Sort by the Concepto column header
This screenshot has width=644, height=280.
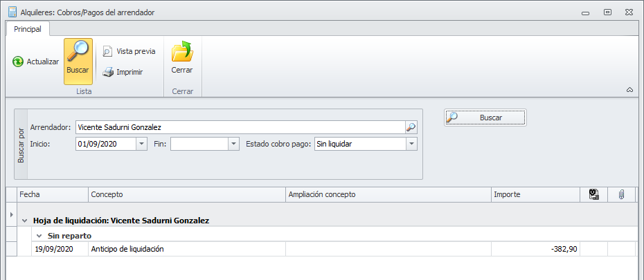(187, 195)
